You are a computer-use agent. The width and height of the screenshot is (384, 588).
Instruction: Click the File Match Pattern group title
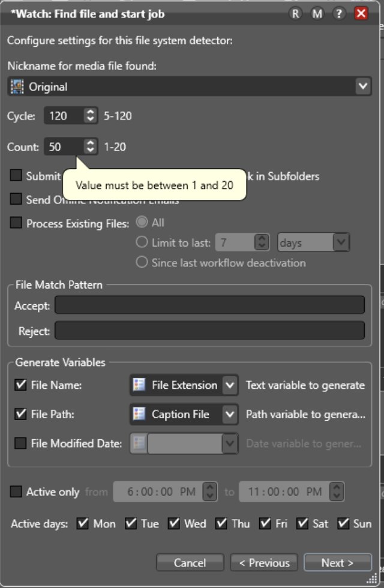point(59,284)
